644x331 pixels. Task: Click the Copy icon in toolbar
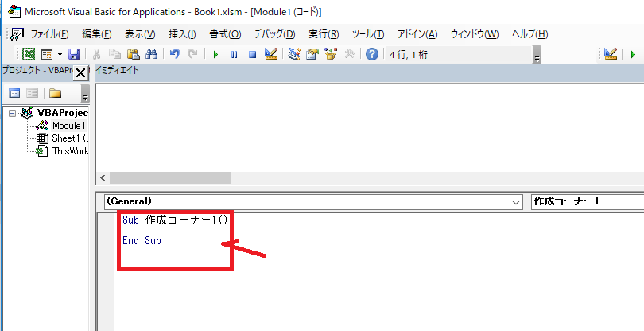point(114,54)
